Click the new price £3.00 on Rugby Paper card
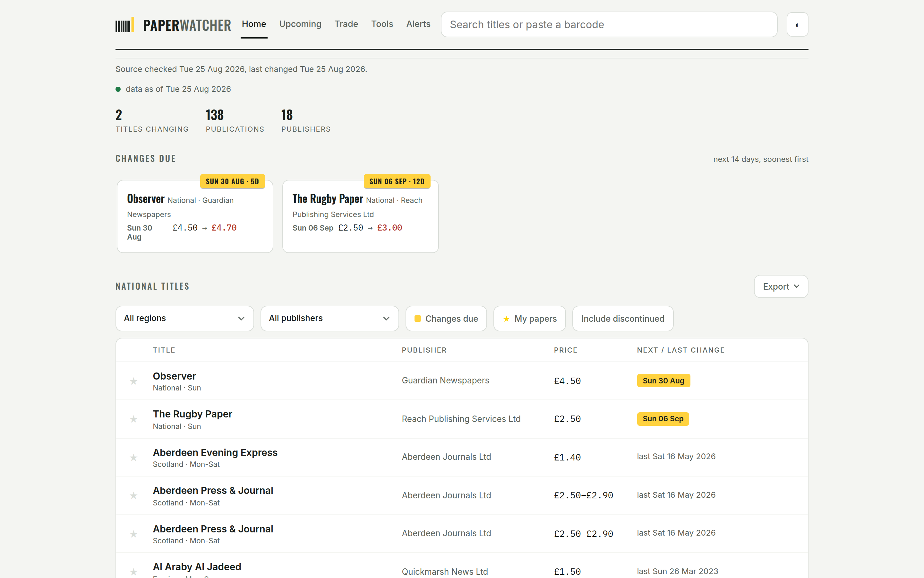The width and height of the screenshot is (924, 578). click(x=389, y=228)
